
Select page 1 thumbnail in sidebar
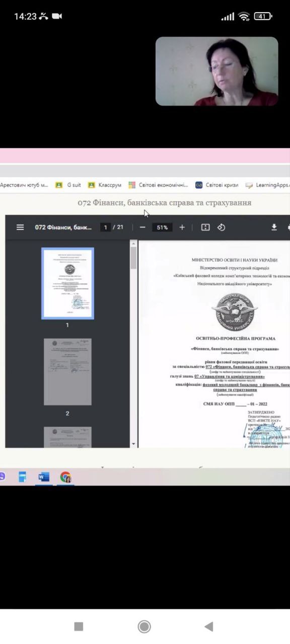pos(67,283)
